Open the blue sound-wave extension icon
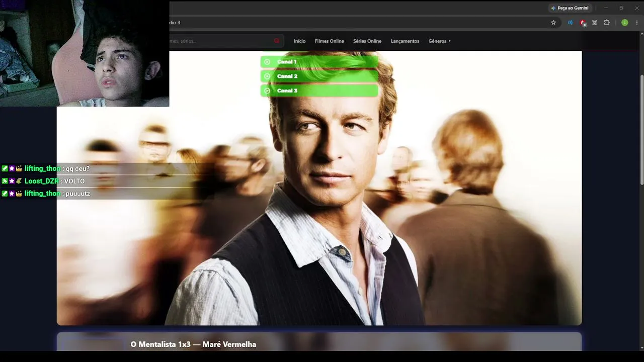The width and height of the screenshot is (644, 362). click(x=570, y=23)
